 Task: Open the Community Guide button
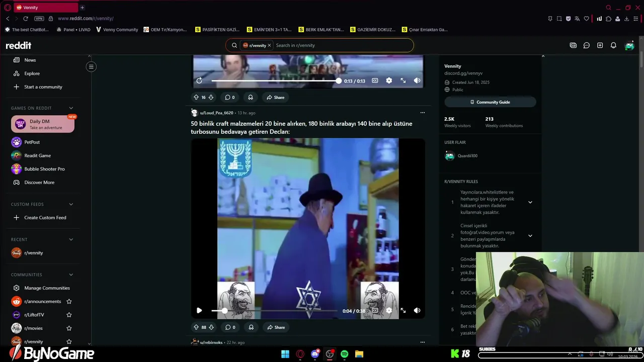[490, 102]
